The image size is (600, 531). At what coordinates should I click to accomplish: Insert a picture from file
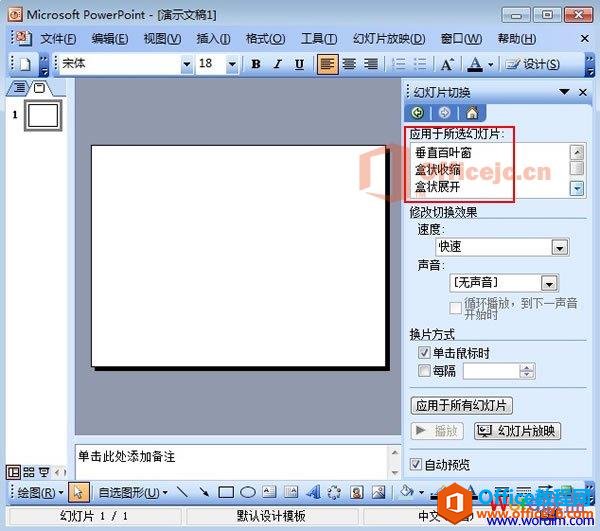tap(378, 492)
